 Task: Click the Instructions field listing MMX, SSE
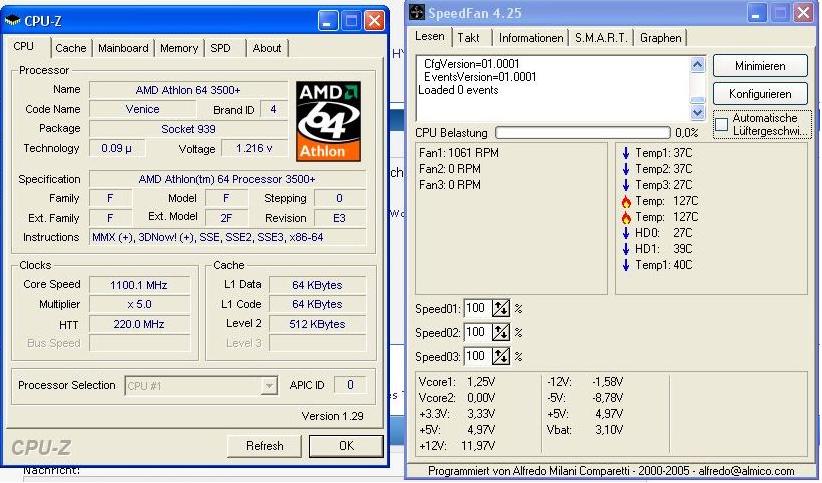(228, 238)
